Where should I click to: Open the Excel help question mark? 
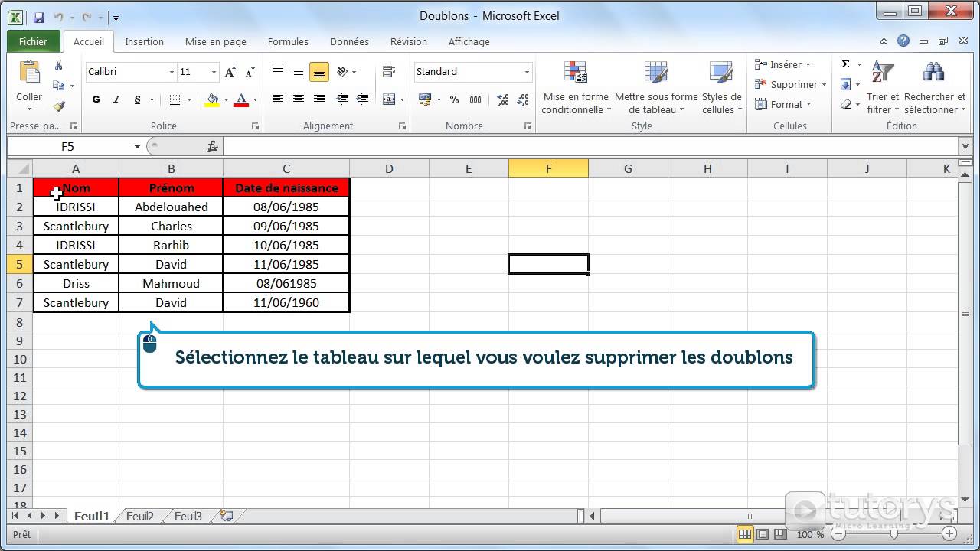point(903,41)
